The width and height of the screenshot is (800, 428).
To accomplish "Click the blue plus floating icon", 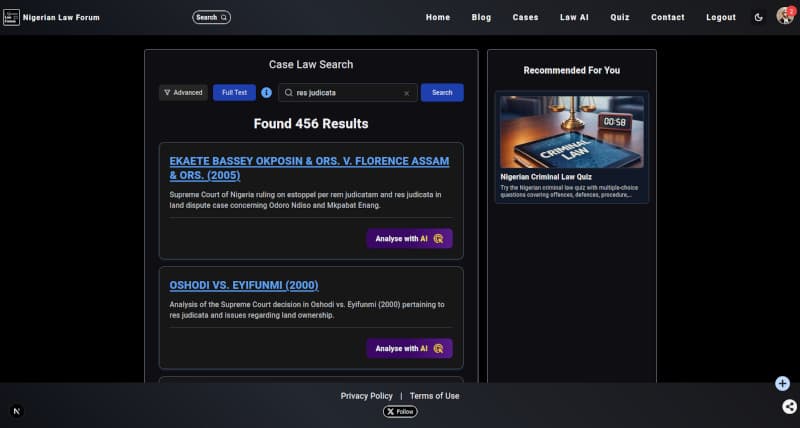I will tap(782, 384).
